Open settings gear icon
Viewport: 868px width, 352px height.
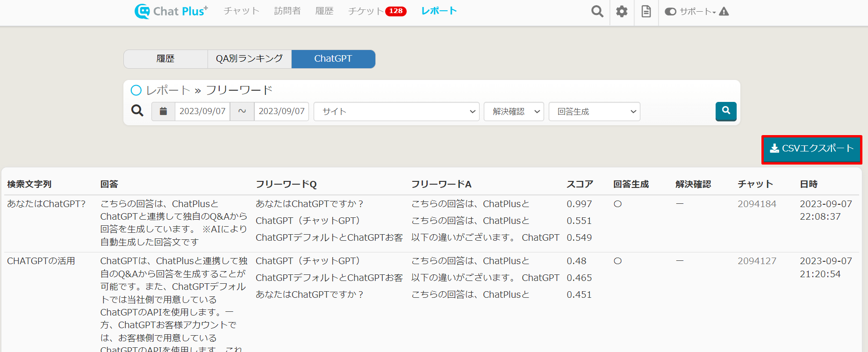coord(622,11)
